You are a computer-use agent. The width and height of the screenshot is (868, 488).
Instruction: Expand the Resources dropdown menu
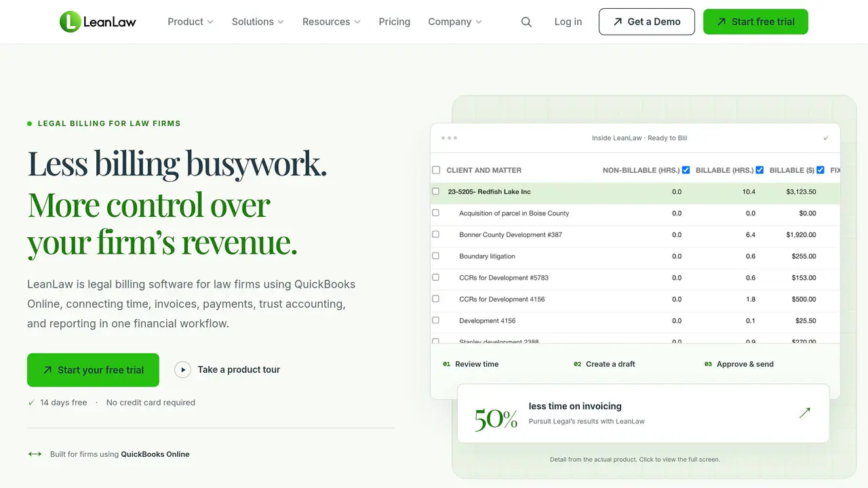332,22
